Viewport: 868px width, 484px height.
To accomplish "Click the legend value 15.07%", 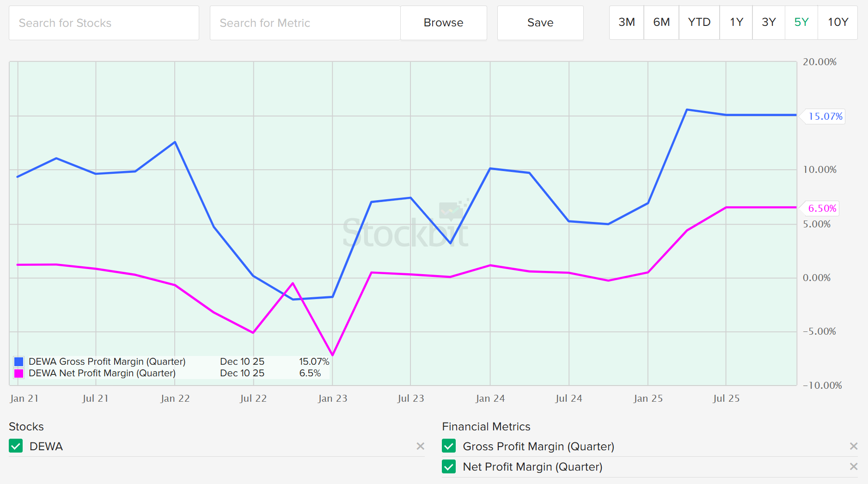I will [314, 361].
